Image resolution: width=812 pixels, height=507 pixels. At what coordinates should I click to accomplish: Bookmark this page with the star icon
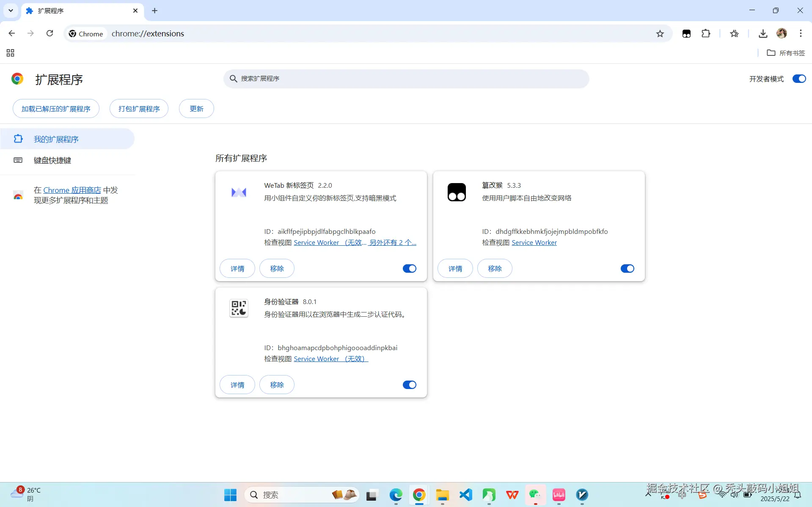coord(660,34)
